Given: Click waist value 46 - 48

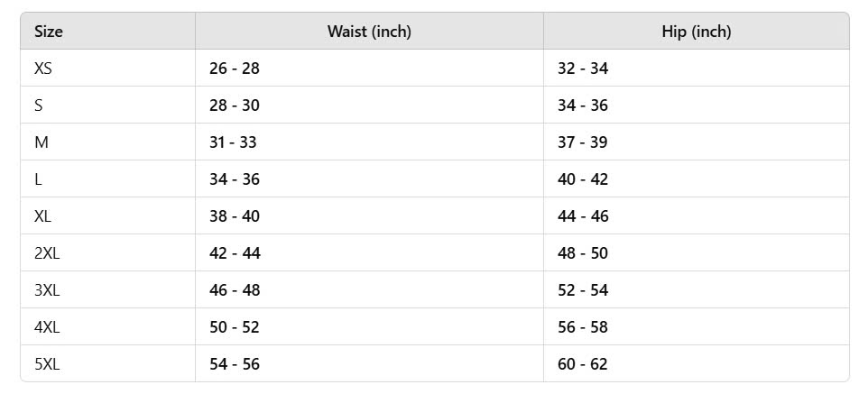Looking at the screenshot, I should (x=235, y=290).
